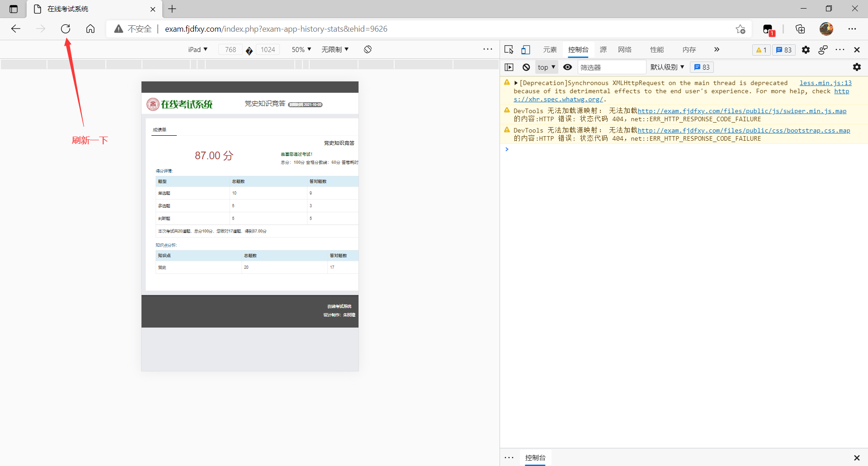Select the 成绩单 tab on the page
Image resolution: width=868 pixels, height=466 pixels.
(160, 130)
